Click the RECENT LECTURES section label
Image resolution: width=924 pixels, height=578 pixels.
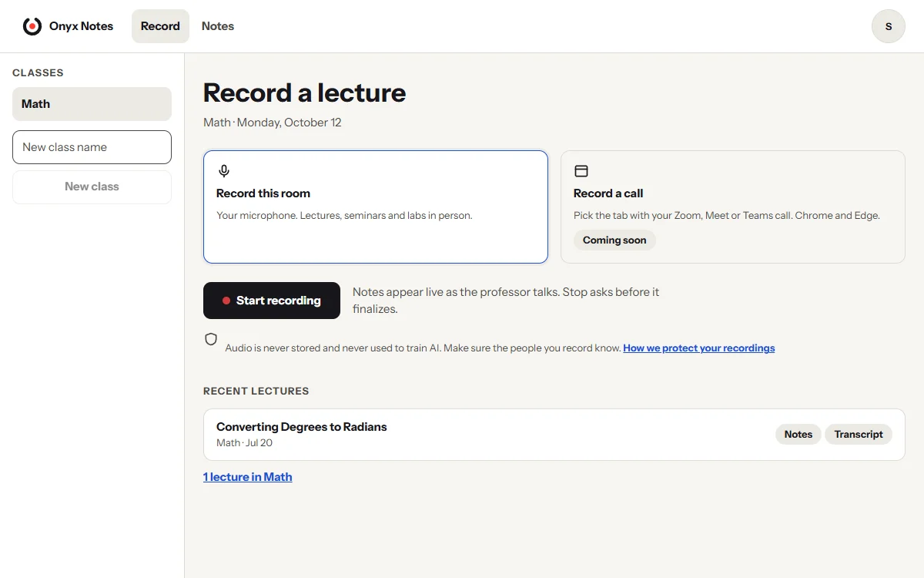(x=256, y=391)
